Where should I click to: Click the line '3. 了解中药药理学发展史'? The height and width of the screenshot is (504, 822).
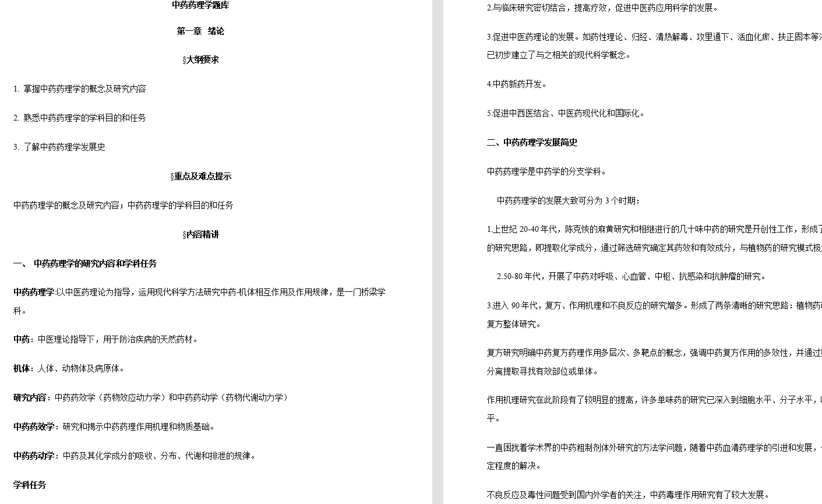pos(59,147)
